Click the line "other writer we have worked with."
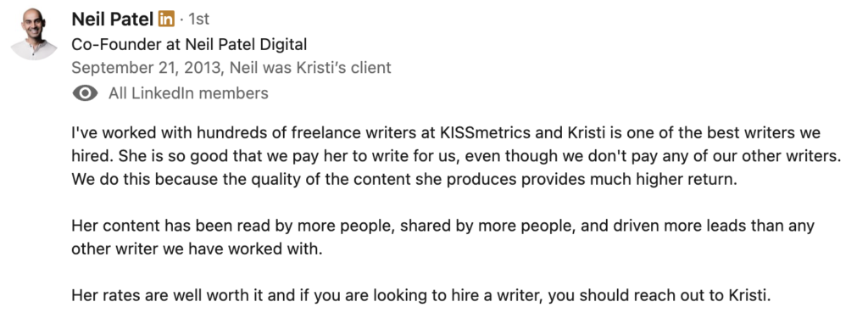 pos(197,249)
